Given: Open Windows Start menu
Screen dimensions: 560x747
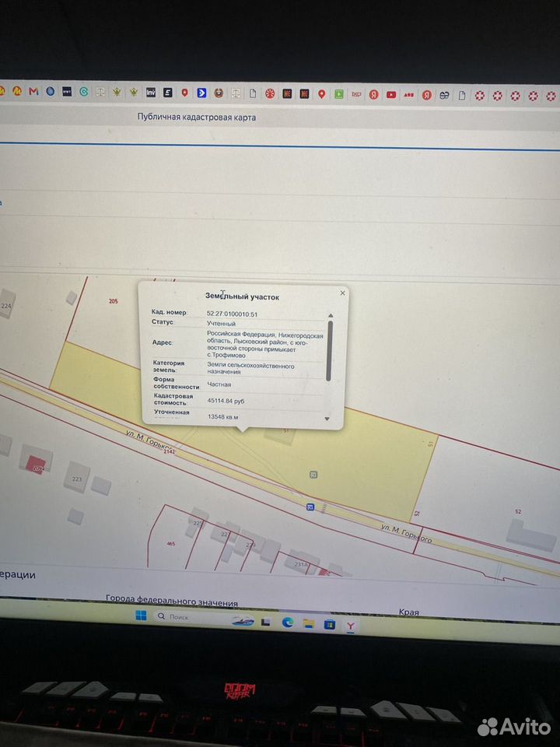Looking at the screenshot, I should coord(141,615).
